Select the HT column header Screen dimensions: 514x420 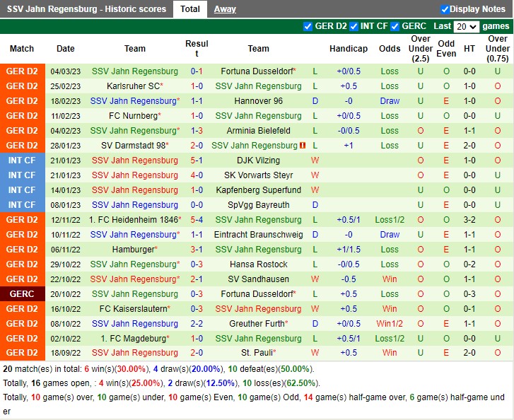pos(469,49)
